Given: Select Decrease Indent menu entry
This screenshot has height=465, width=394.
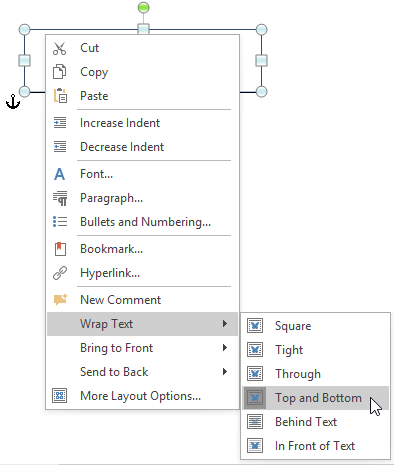Looking at the screenshot, I should tap(142, 147).
